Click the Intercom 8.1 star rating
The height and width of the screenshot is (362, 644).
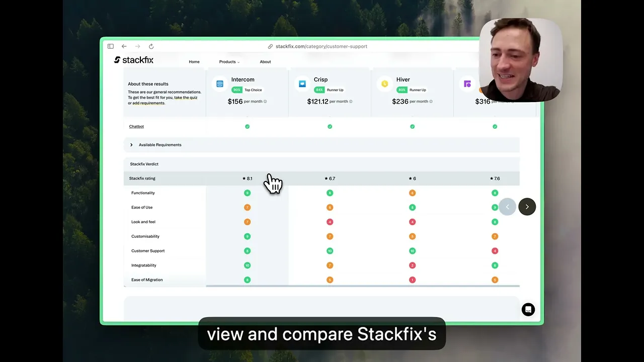pos(247,178)
